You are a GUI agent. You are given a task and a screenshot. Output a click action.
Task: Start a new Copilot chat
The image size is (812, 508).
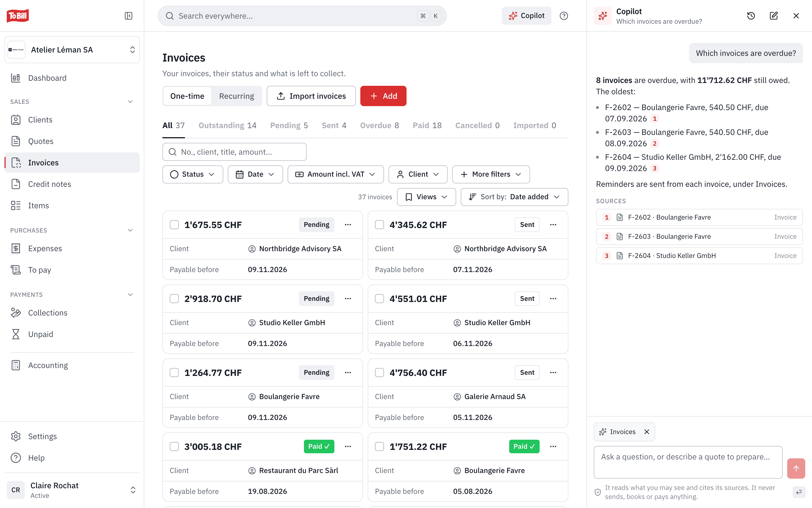coord(773,16)
